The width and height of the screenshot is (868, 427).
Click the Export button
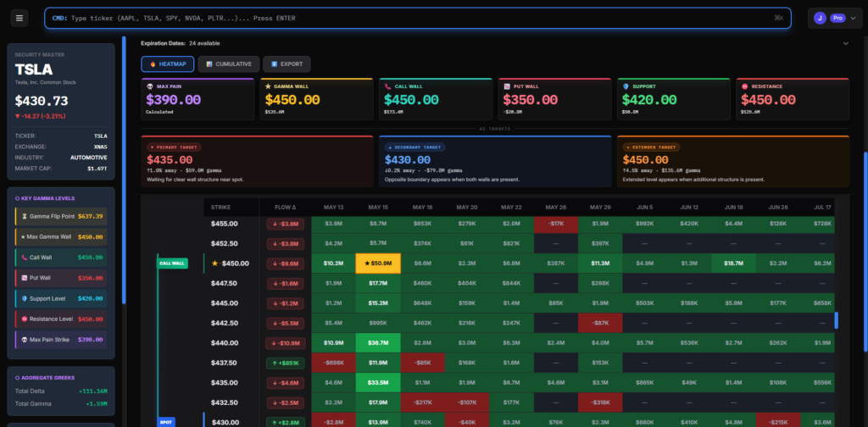click(x=287, y=64)
